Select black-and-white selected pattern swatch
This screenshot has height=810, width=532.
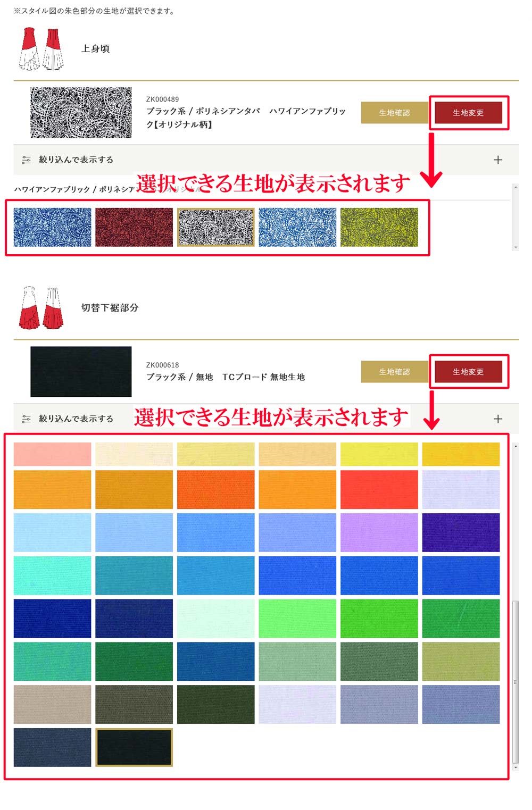tap(216, 227)
